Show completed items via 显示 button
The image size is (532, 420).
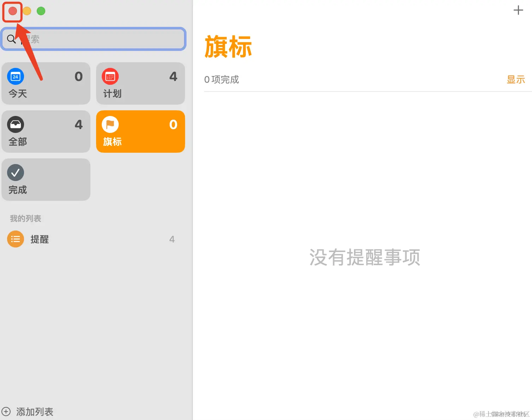click(516, 80)
